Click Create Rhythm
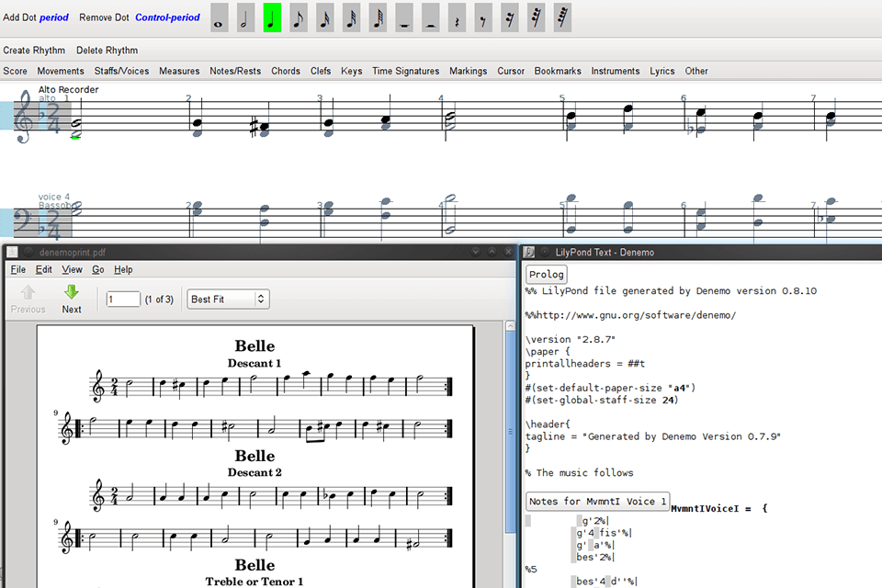 pos(34,51)
